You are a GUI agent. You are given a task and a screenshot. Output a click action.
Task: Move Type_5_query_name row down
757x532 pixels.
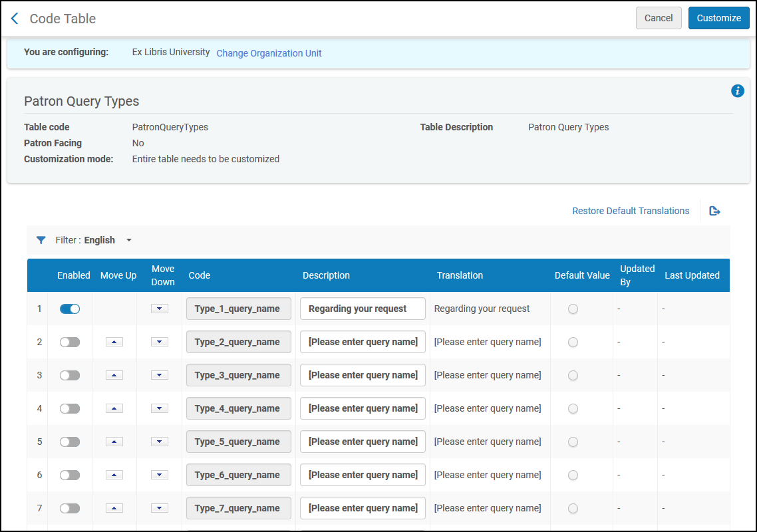tap(160, 442)
